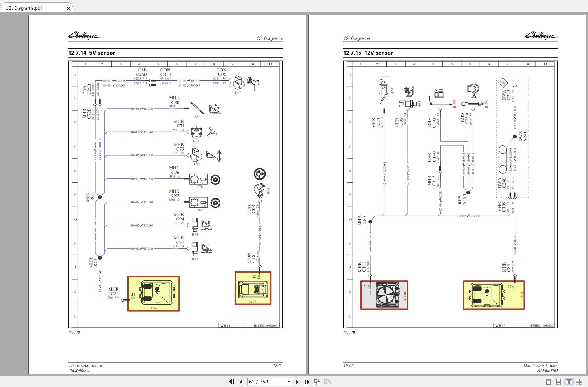Click the 12.7.15 12V sensor heading

pyautogui.click(x=368, y=53)
